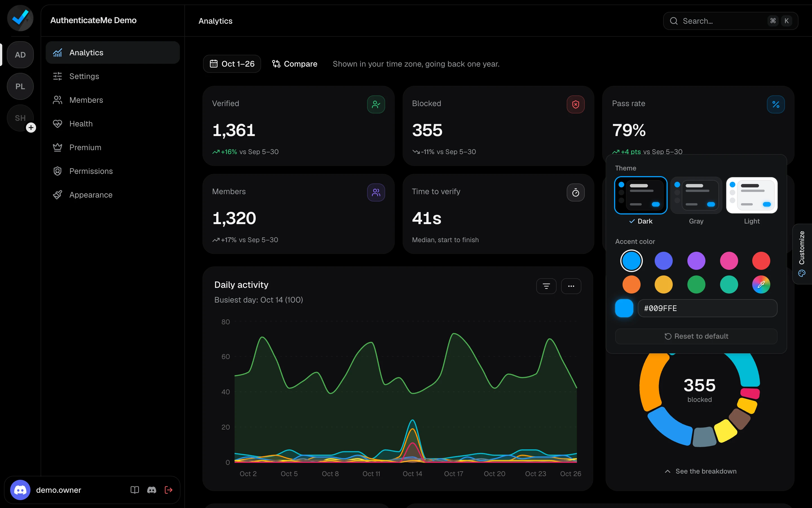This screenshot has height=508, width=812.
Task: Click the Search box
Action: coord(731,21)
